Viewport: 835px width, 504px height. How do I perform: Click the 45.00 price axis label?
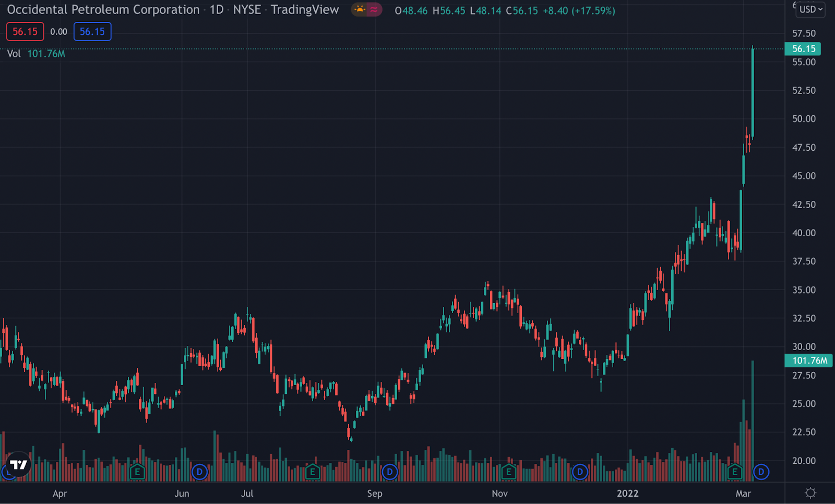click(804, 176)
